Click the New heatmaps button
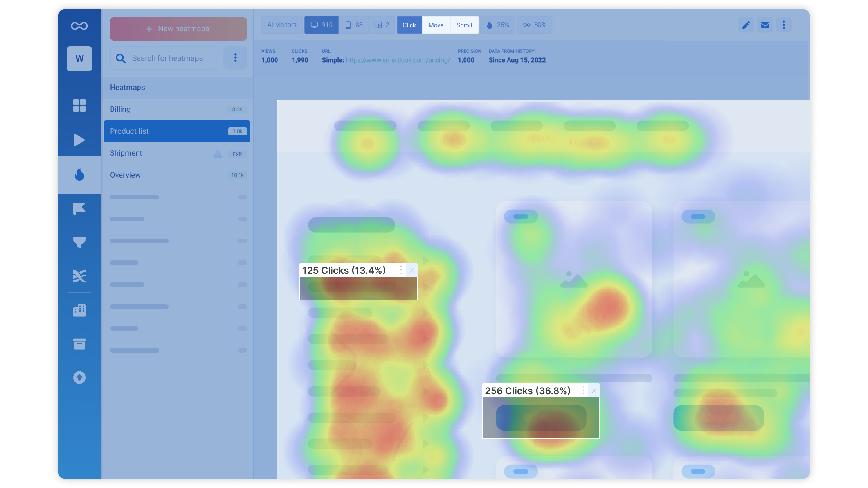The width and height of the screenshot is (868, 488). (x=178, y=29)
